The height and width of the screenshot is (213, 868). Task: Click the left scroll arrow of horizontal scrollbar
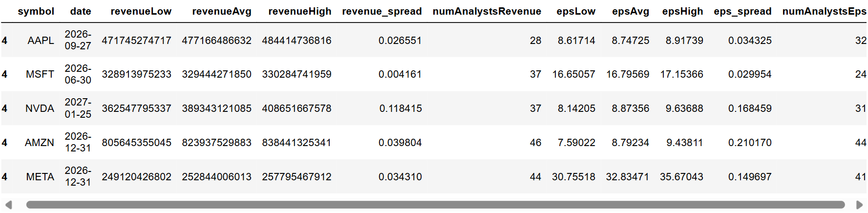(8, 205)
